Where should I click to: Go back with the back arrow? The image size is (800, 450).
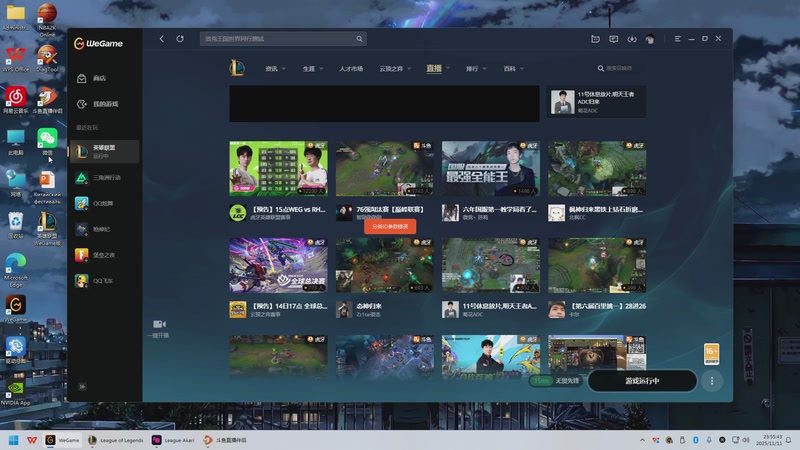tap(162, 39)
